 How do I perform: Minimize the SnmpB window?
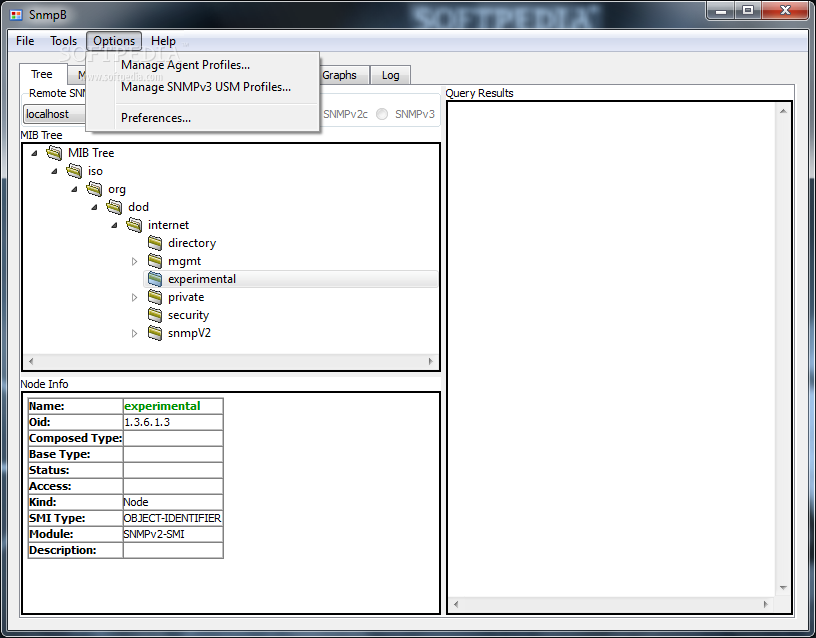[721, 10]
